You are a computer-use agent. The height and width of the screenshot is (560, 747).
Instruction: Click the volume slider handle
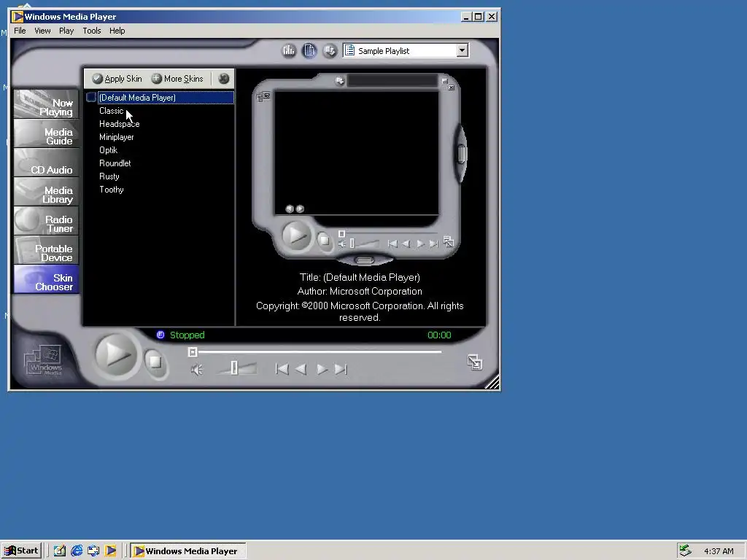(234, 367)
